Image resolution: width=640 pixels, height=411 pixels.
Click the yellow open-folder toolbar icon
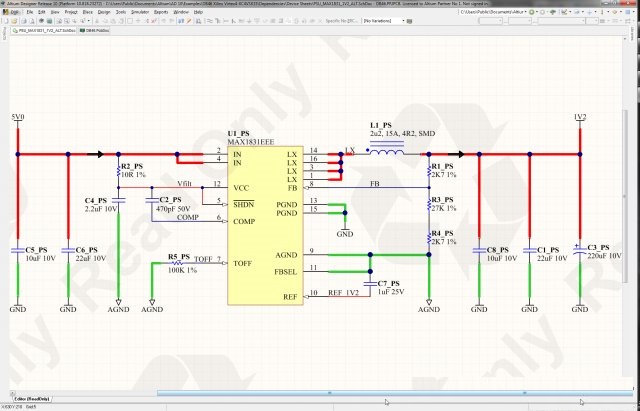tap(13, 21)
